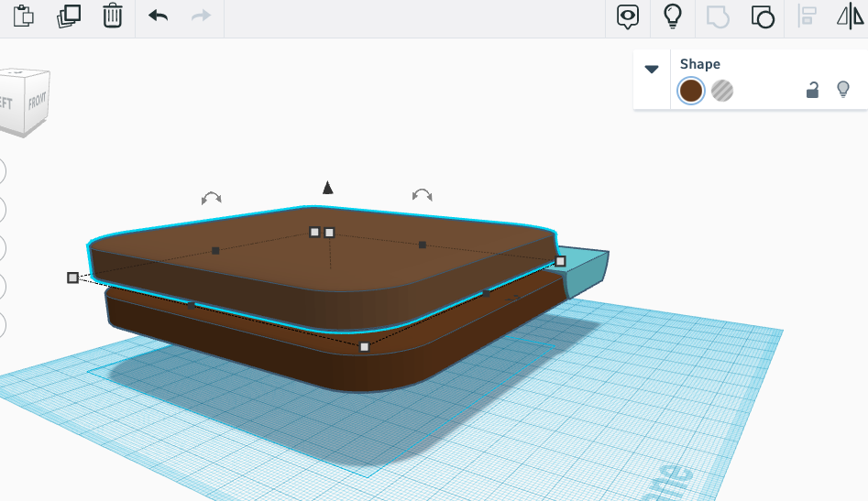868x501 pixels.
Task: Hide selected shape with panel lightbulb
Action: click(843, 89)
